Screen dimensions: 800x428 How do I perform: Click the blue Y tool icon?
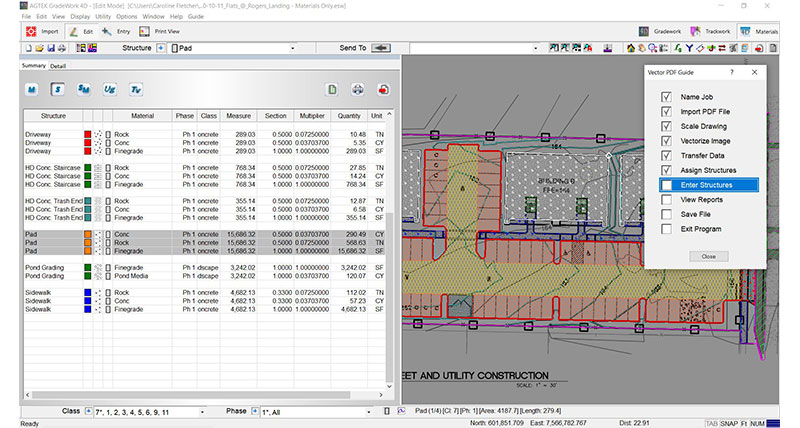coord(689,48)
